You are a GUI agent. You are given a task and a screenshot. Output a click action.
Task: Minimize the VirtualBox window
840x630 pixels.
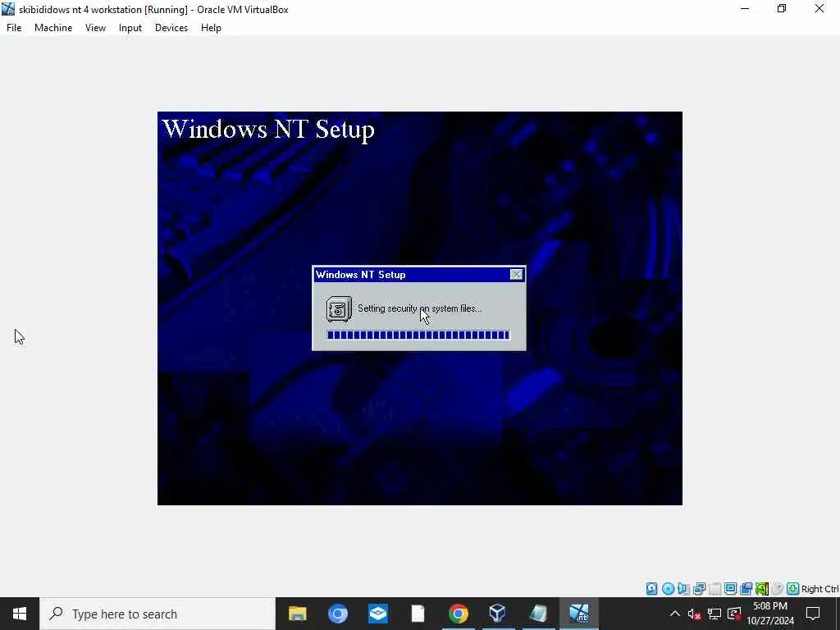tap(745, 8)
